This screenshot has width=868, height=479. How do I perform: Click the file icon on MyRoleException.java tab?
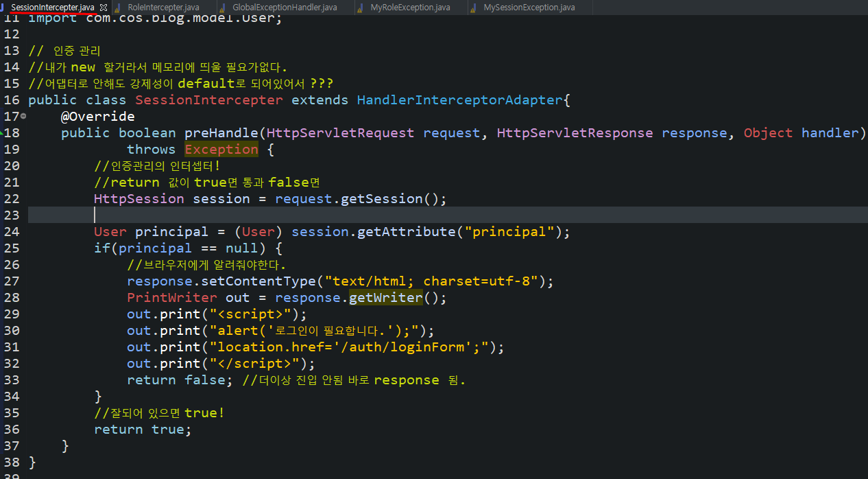pyautogui.click(x=361, y=7)
